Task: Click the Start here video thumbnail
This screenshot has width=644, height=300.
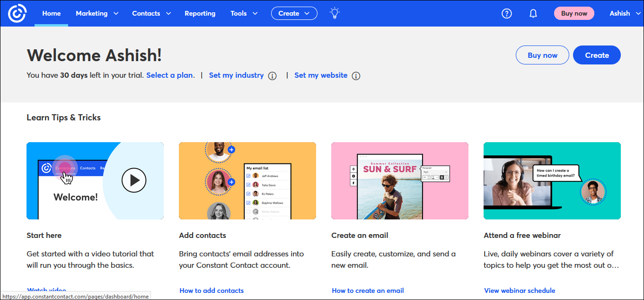Action: 95,181
